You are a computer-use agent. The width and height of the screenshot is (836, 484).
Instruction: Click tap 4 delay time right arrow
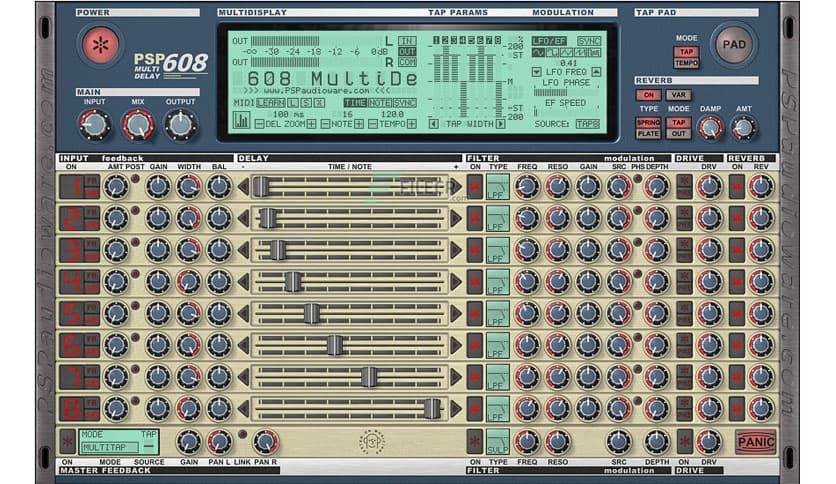(x=456, y=282)
